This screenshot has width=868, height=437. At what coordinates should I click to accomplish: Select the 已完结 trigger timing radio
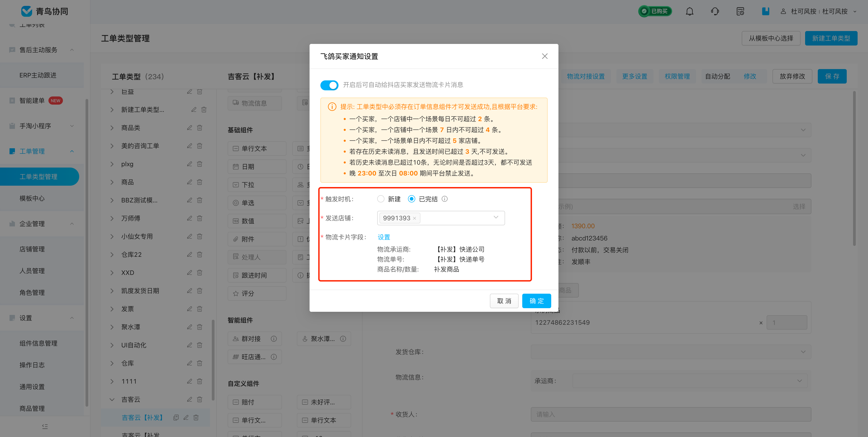tap(411, 199)
